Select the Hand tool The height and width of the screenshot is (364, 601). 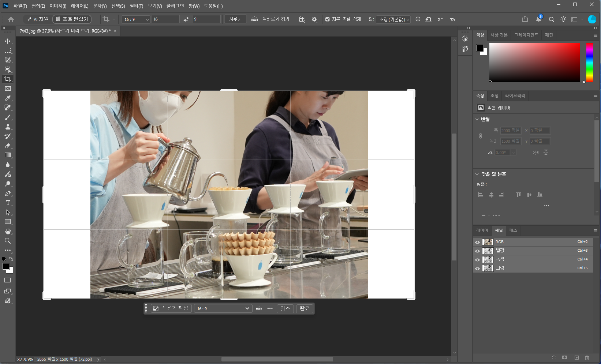[8, 231]
